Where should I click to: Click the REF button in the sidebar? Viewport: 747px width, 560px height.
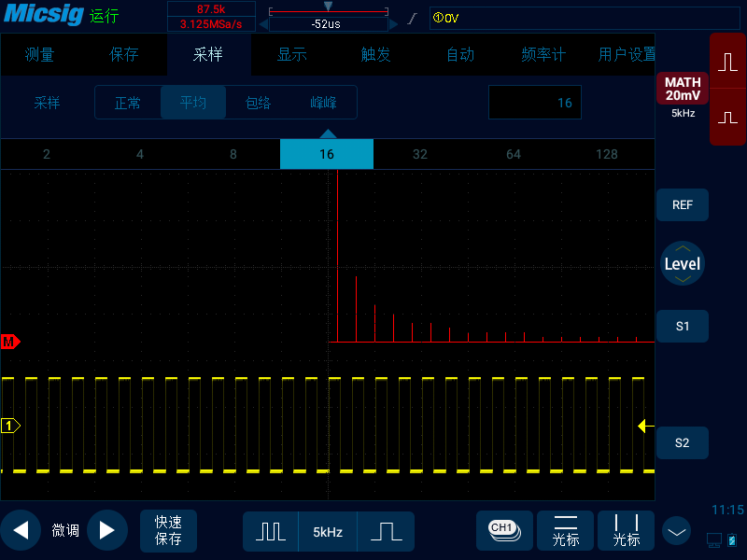point(683,204)
